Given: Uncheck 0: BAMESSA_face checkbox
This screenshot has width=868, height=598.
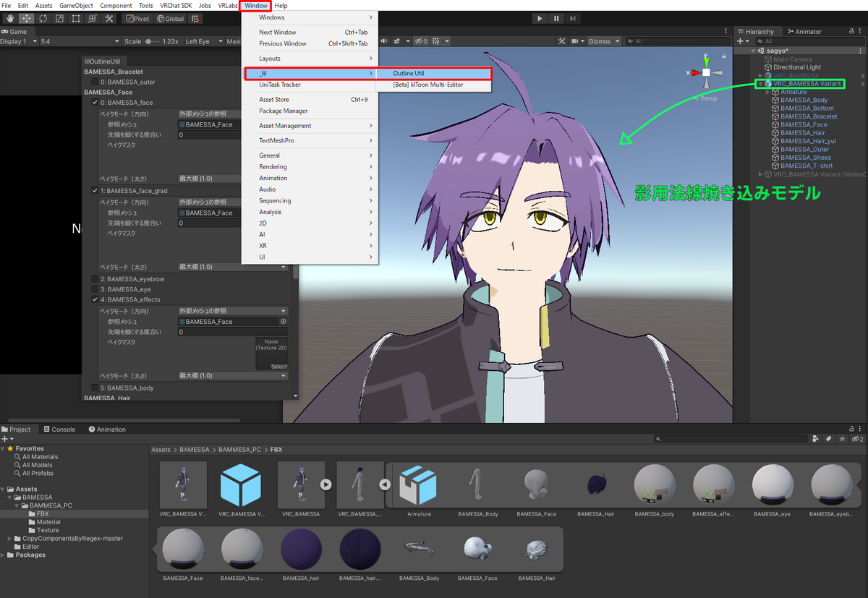Looking at the screenshot, I should tap(95, 103).
